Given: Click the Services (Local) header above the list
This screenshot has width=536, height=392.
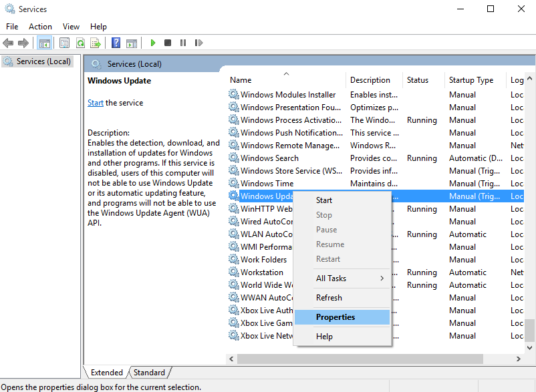Looking at the screenshot, I should 134,64.
